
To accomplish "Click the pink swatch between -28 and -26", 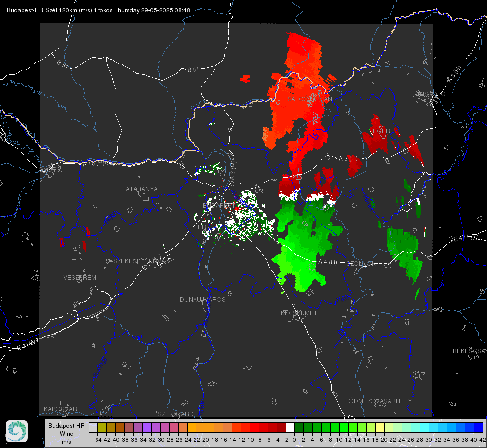I will (174, 427).
